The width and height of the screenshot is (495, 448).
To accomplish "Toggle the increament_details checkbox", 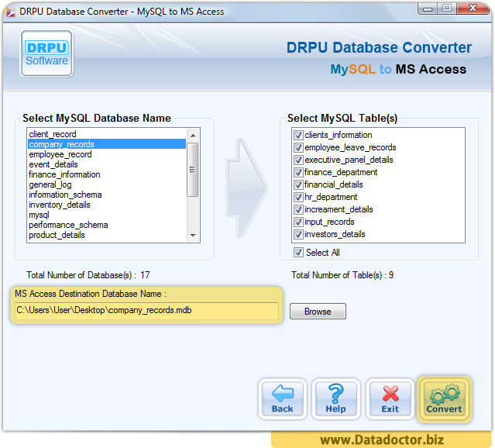I will (298, 209).
